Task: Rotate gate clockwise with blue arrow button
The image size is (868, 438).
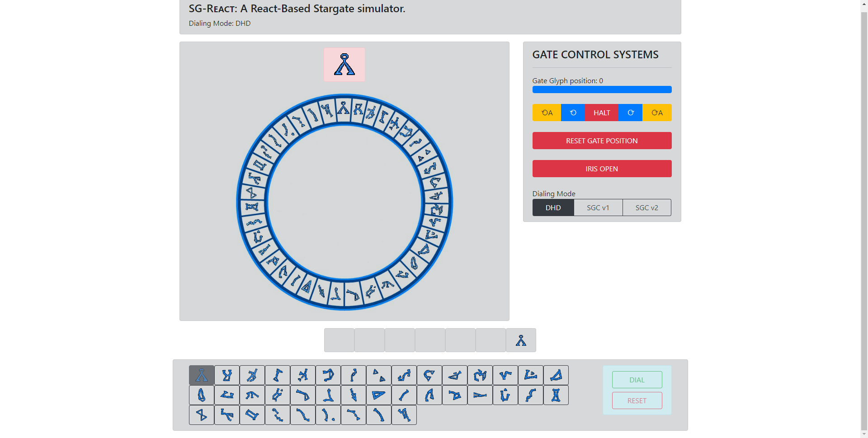Action: 630,113
